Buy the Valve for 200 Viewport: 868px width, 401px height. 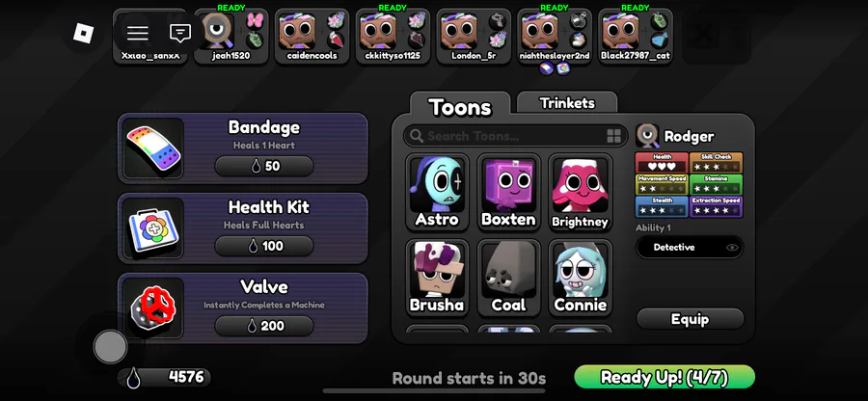coord(264,326)
